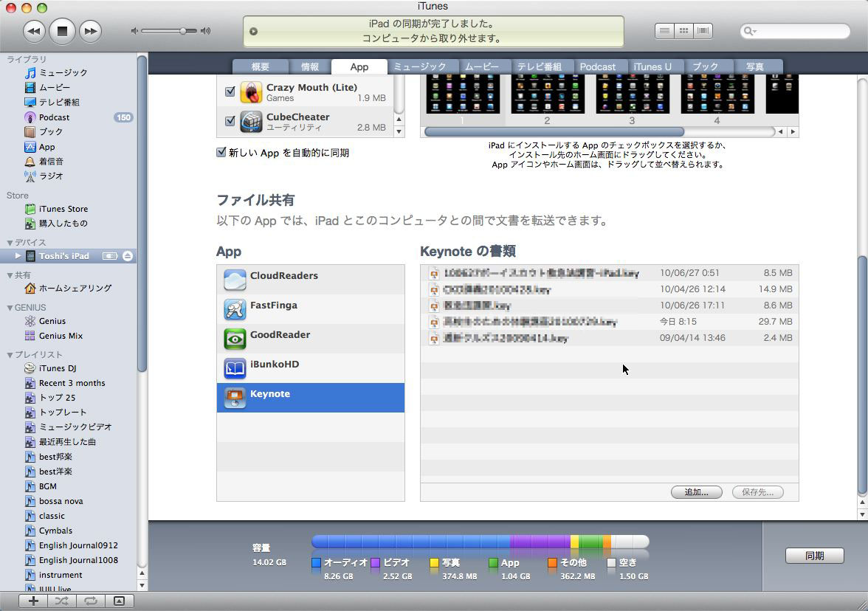Toggle shuffle in the bottom bar

(x=62, y=601)
